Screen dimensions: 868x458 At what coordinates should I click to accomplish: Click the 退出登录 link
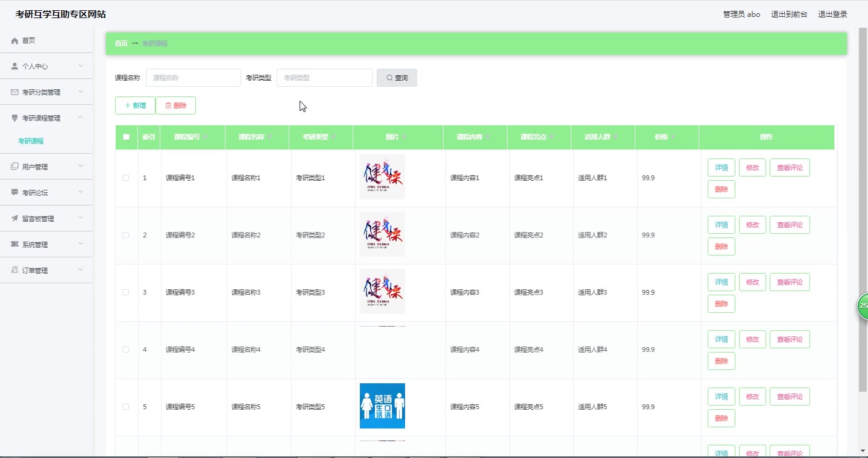click(832, 14)
